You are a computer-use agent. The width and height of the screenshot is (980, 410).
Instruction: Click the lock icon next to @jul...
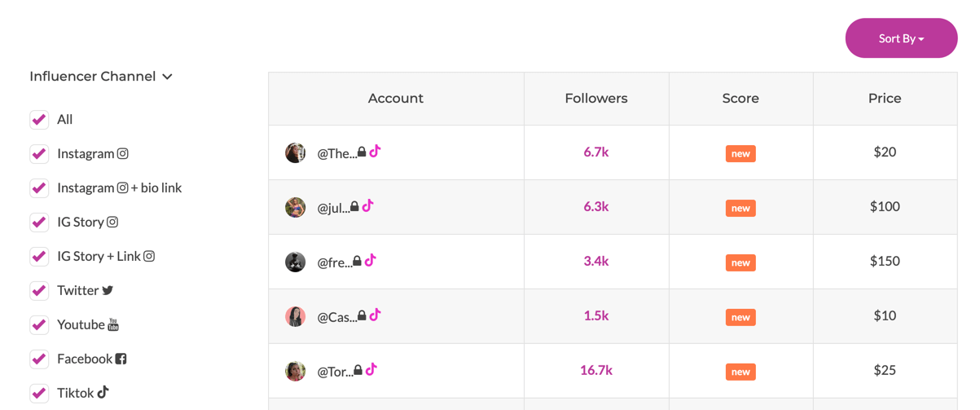(x=354, y=207)
